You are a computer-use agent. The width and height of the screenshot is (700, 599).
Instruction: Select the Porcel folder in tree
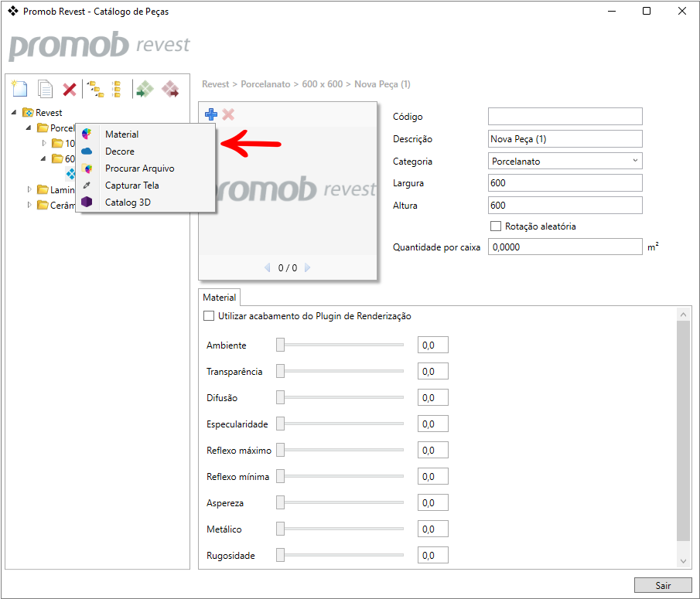point(56,128)
